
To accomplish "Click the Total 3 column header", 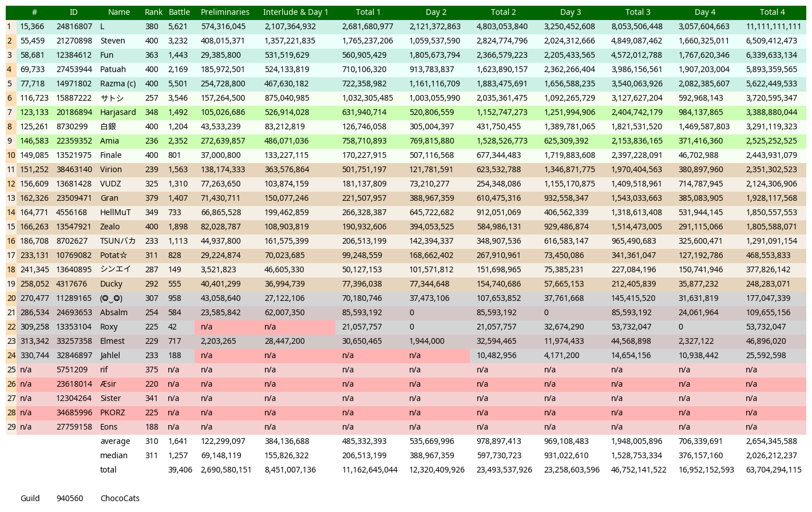I will click(637, 12).
